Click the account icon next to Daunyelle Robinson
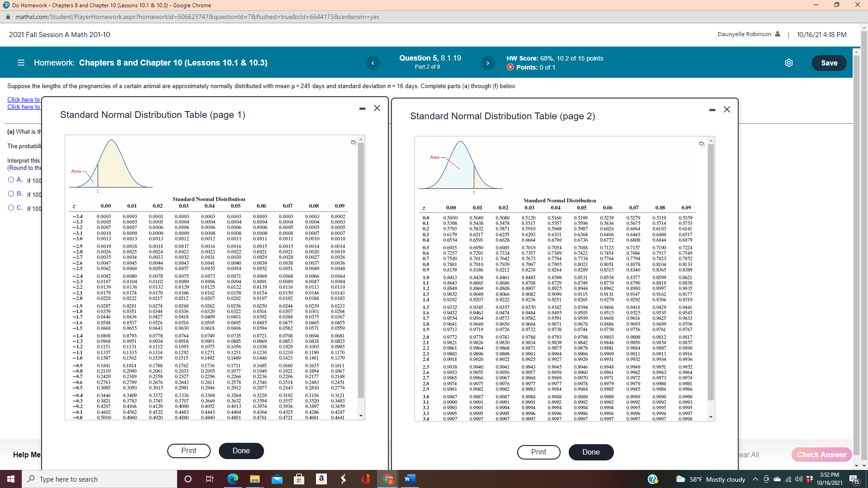 coord(778,34)
